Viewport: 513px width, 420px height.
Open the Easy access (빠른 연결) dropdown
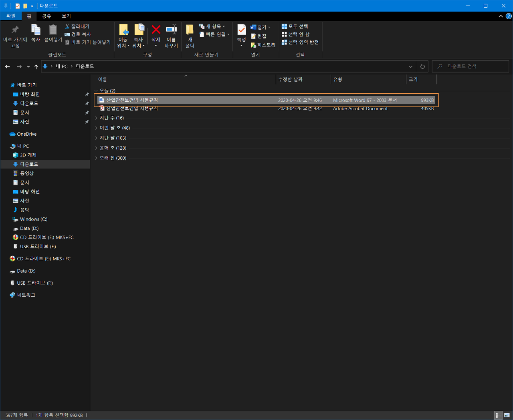coord(214,34)
